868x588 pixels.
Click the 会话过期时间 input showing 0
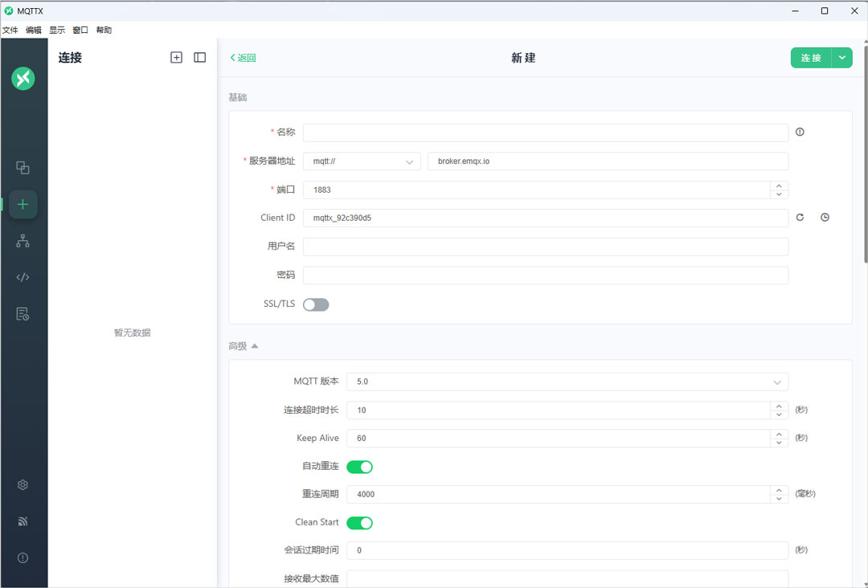(567, 550)
